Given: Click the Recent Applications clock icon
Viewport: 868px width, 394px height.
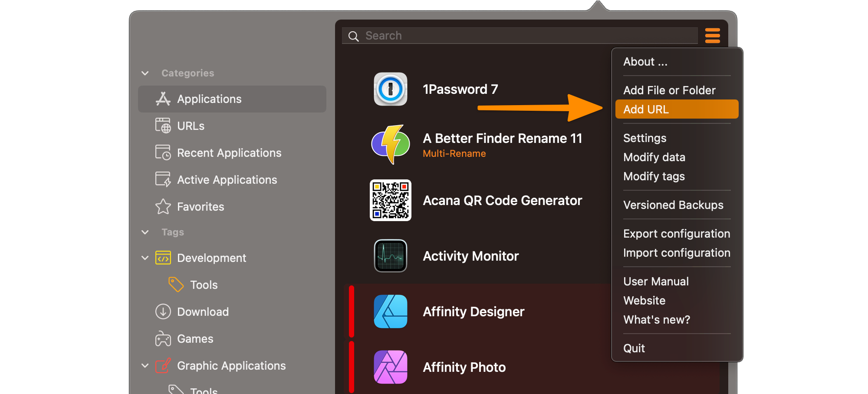Looking at the screenshot, I should click(163, 152).
